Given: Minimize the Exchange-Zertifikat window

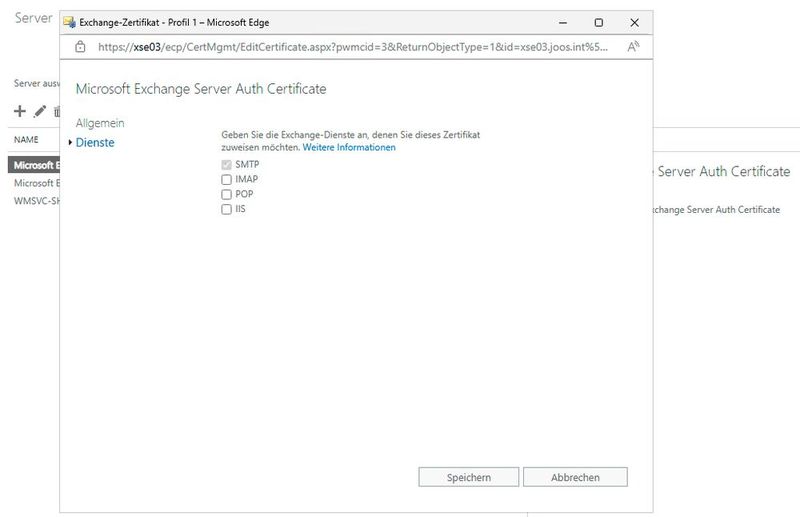Looking at the screenshot, I should pos(563,22).
